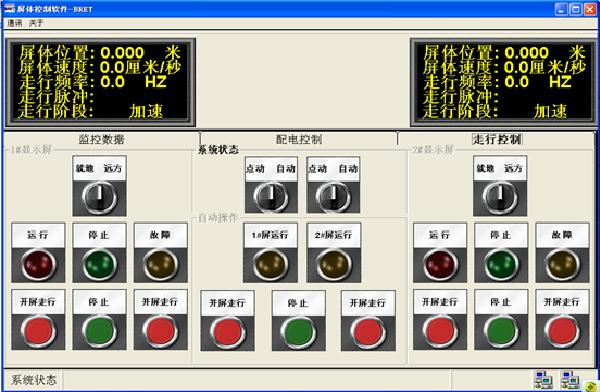Click second network computer icon in status bar
The width and height of the screenshot is (600, 392).
click(570, 380)
